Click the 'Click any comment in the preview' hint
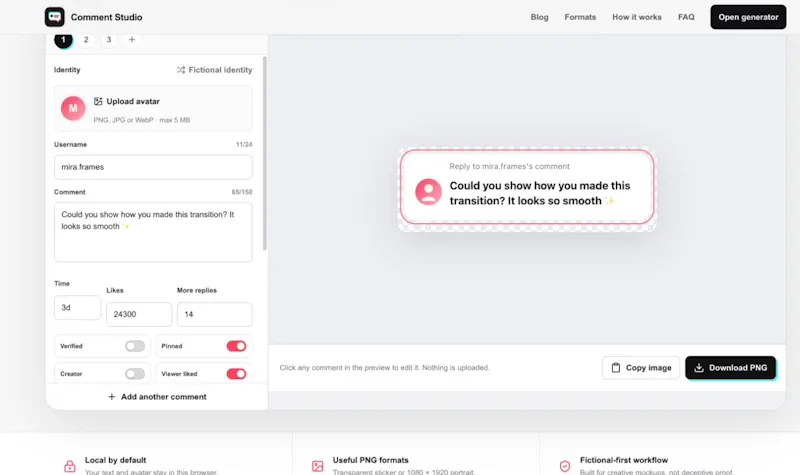800x475 pixels. point(384,368)
